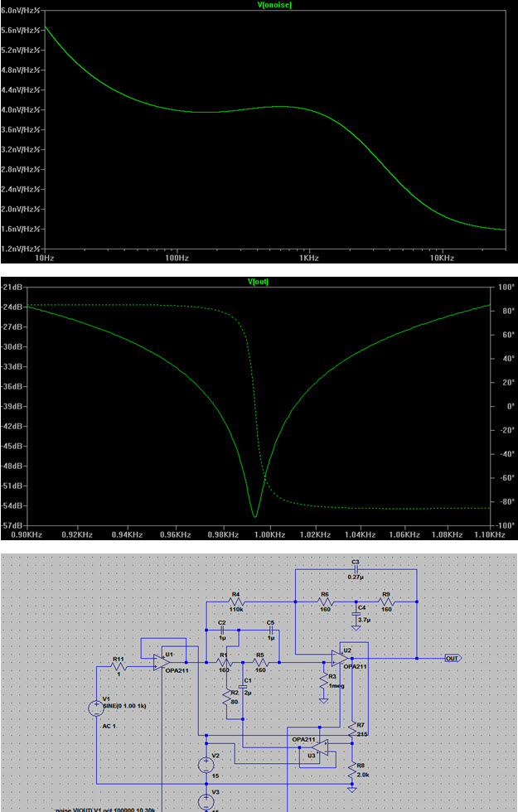Click the SINE(0 1.00 1k) source value
518x812 pixels.
pos(124,706)
